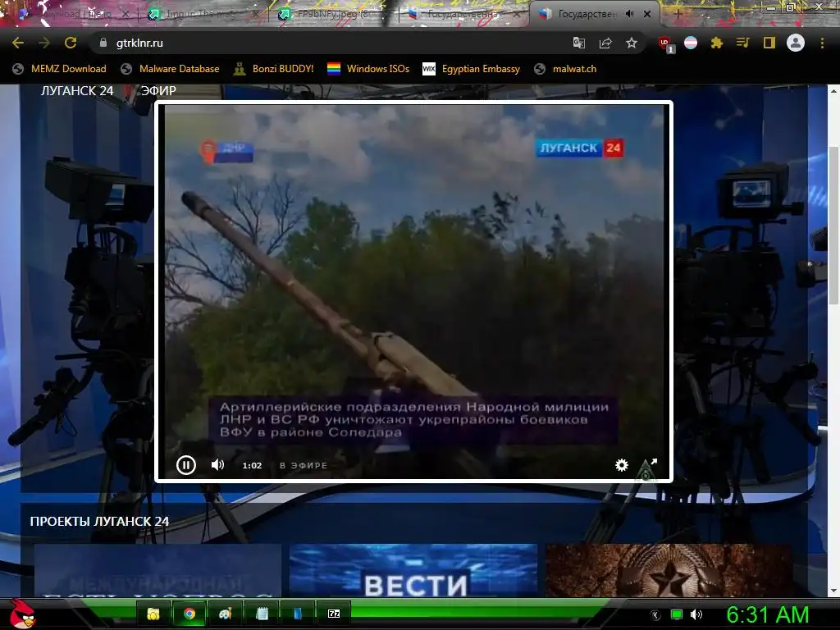
Task: Open a new tab with plus
Action: click(678, 14)
